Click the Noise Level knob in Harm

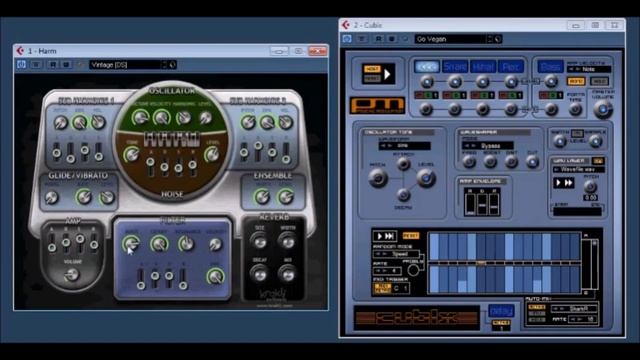211,155
